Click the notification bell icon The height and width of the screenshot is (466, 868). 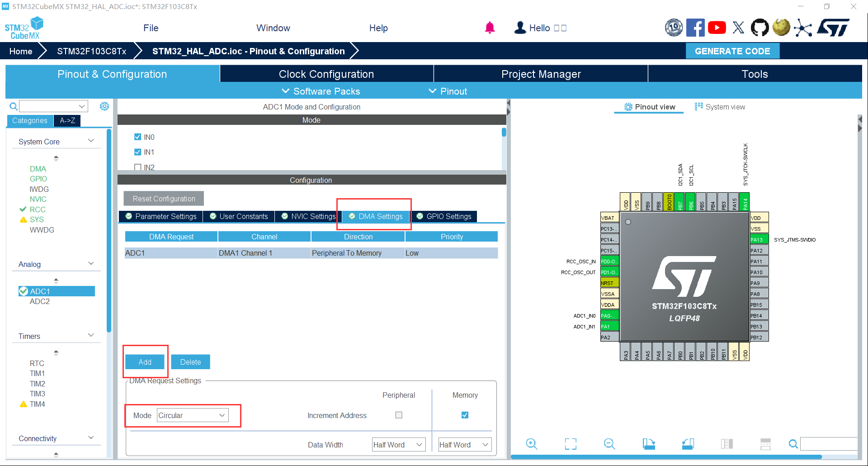(490, 28)
